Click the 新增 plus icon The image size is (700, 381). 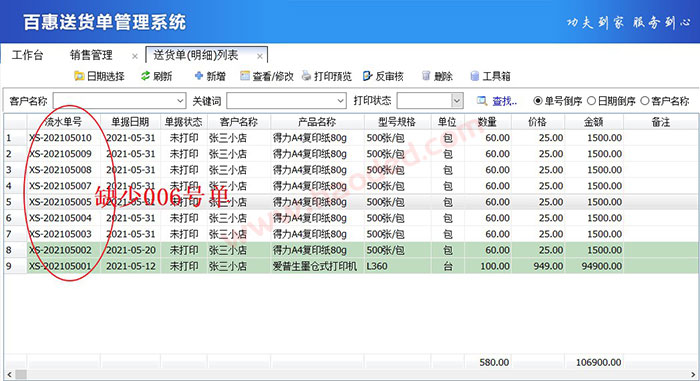click(199, 76)
